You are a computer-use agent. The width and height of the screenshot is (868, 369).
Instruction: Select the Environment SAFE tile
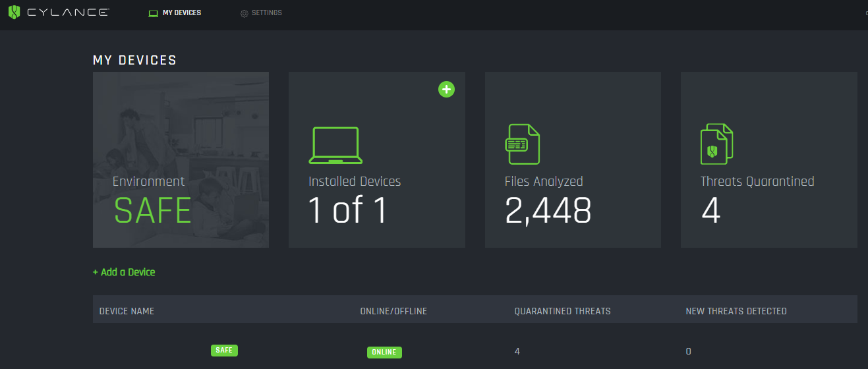click(181, 159)
